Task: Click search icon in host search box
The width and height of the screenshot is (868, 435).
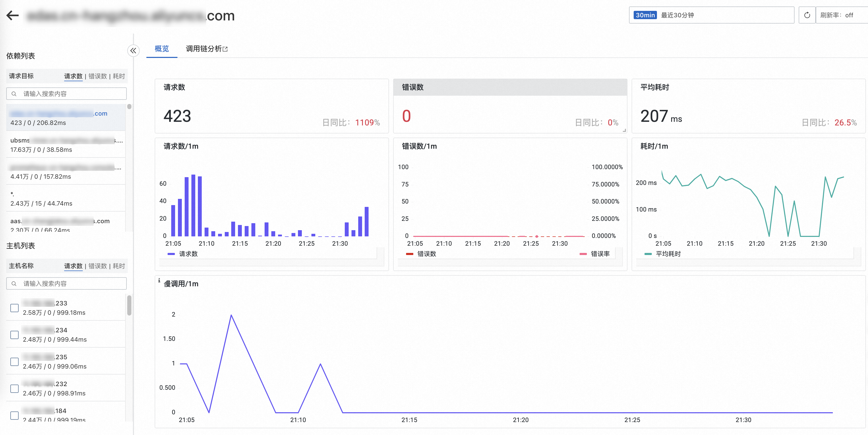Action: coord(14,284)
